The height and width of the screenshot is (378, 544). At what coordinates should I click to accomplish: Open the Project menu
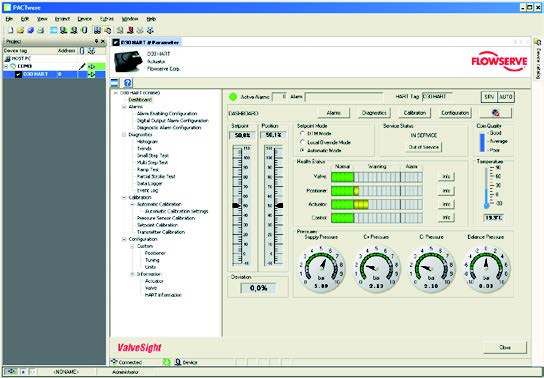click(62, 19)
